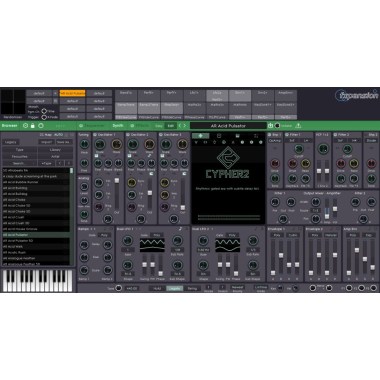The height and width of the screenshot is (380, 380).
Task: Toggle Filter 2 power button
Action: point(335,135)
